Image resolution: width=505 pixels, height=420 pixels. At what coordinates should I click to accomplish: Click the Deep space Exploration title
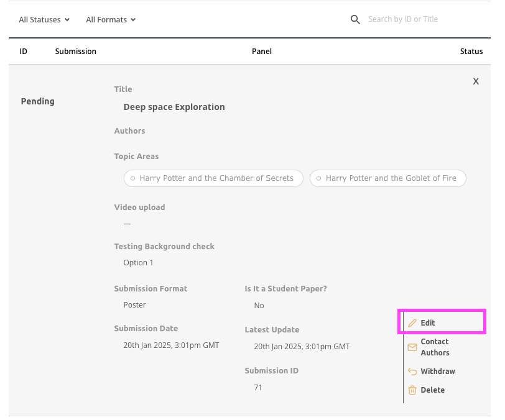pos(174,107)
